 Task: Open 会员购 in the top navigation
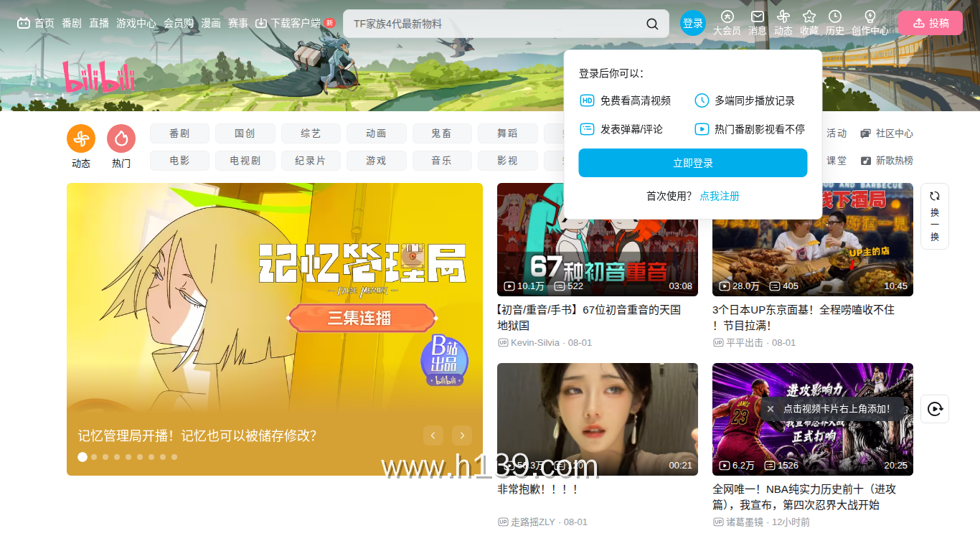click(x=179, y=23)
